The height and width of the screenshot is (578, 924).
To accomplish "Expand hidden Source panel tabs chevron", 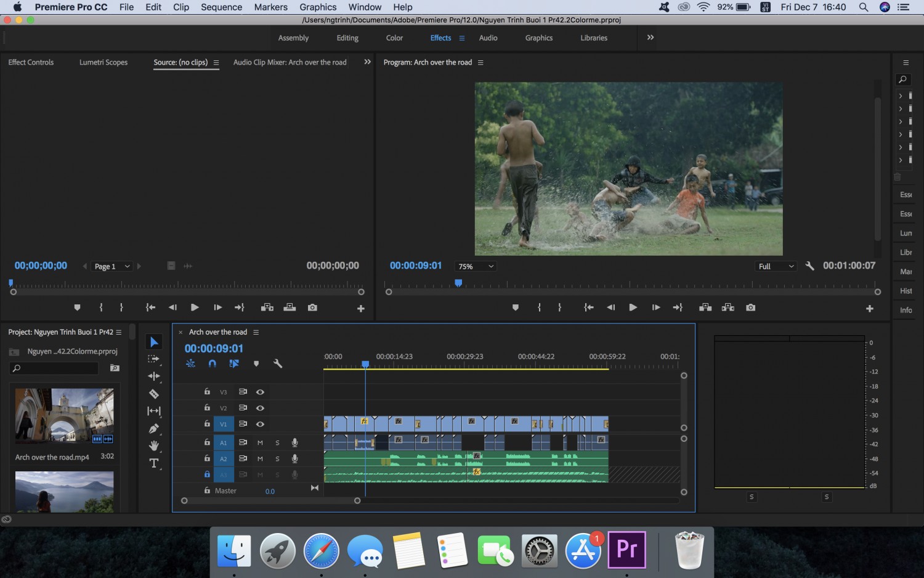I will point(368,62).
